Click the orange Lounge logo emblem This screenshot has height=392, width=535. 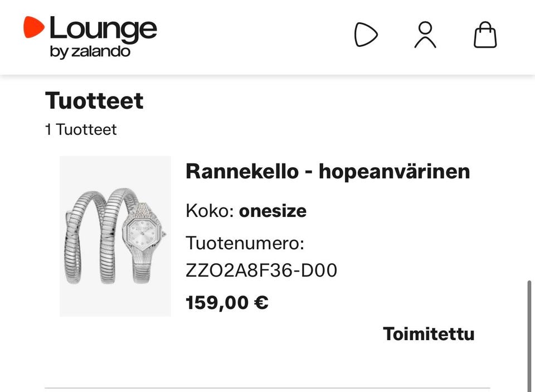click(x=33, y=27)
